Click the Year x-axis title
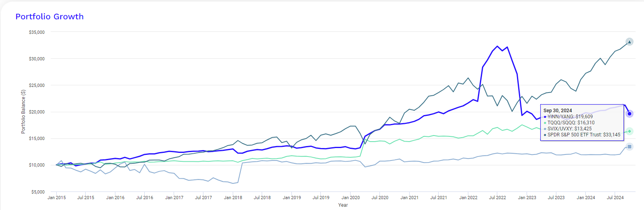Screen dimensions: 644x210 click(343, 205)
